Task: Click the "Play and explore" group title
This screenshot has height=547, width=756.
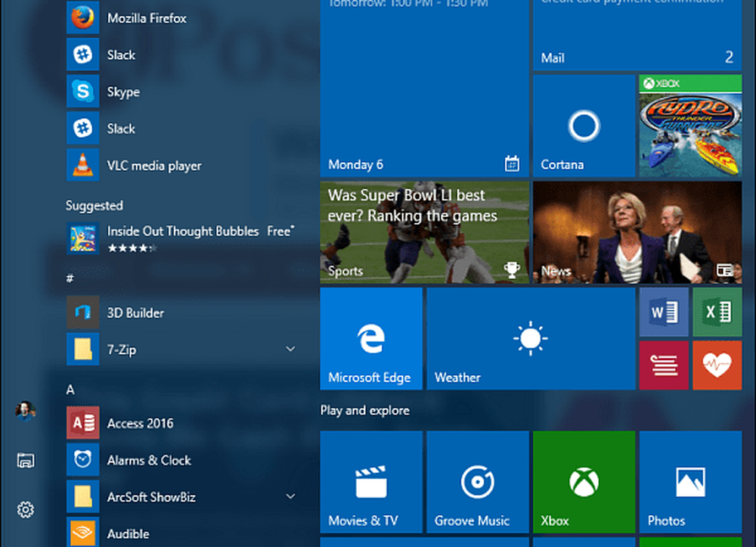Action: point(365,410)
